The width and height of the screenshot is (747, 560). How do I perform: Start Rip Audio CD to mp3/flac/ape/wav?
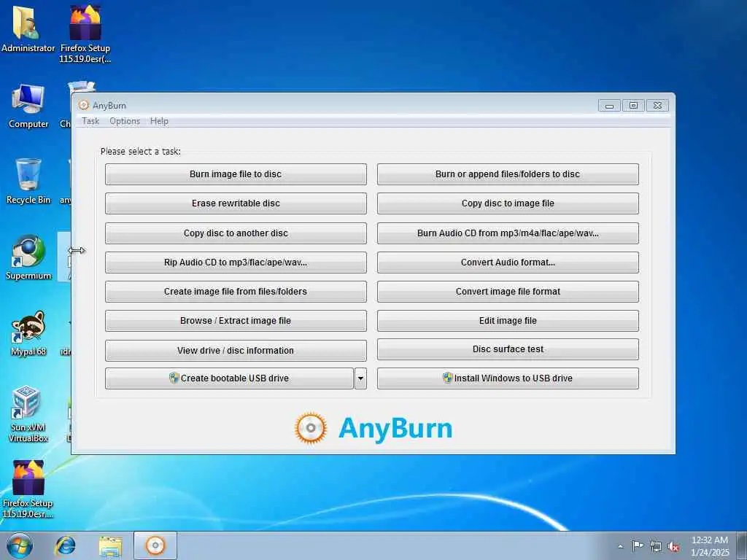(236, 262)
